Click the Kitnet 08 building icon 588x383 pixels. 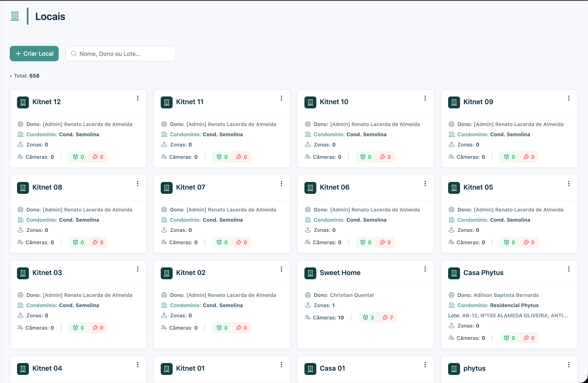pyautogui.click(x=23, y=188)
